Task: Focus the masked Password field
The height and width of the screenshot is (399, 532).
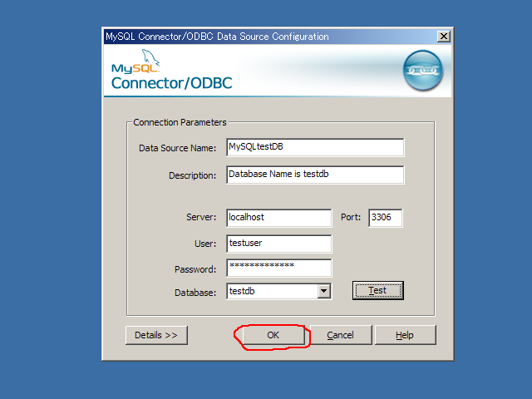Action: pos(279,268)
